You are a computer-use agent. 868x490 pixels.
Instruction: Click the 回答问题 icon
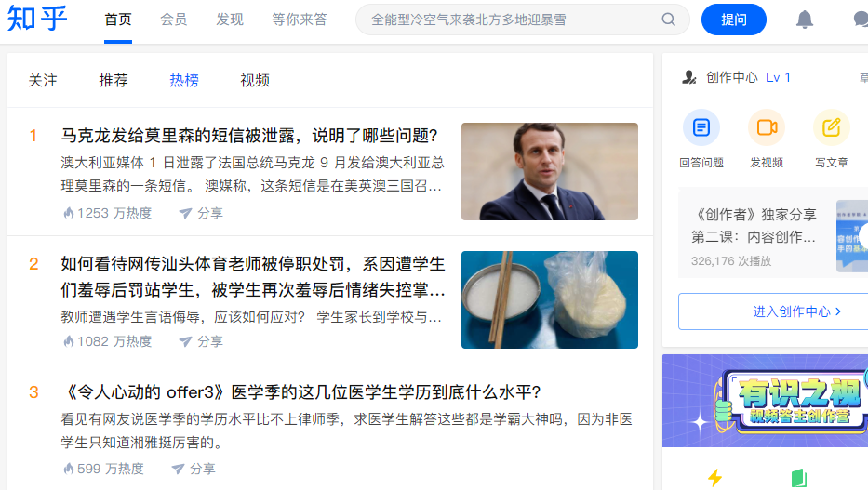click(x=701, y=127)
